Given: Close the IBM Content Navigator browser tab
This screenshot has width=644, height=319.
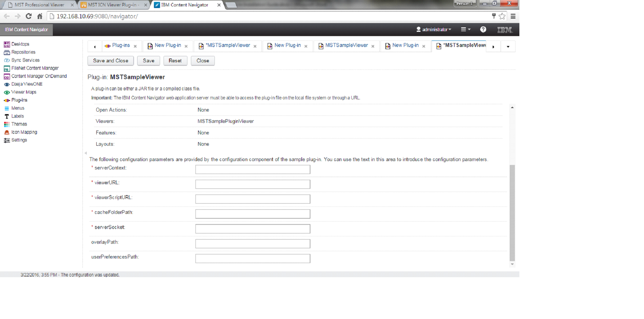Looking at the screenshot, I should pyautogui.click(x=219, y=5).
